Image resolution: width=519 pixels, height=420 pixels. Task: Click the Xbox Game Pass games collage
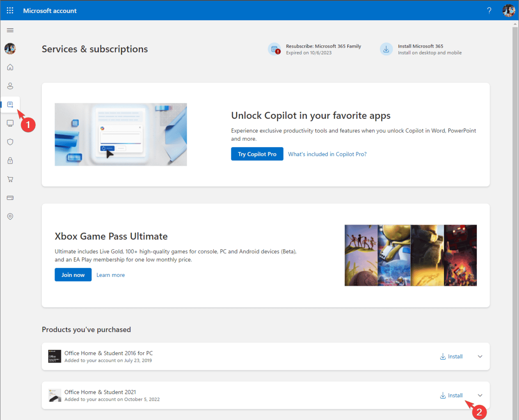(x=411, y=255)
